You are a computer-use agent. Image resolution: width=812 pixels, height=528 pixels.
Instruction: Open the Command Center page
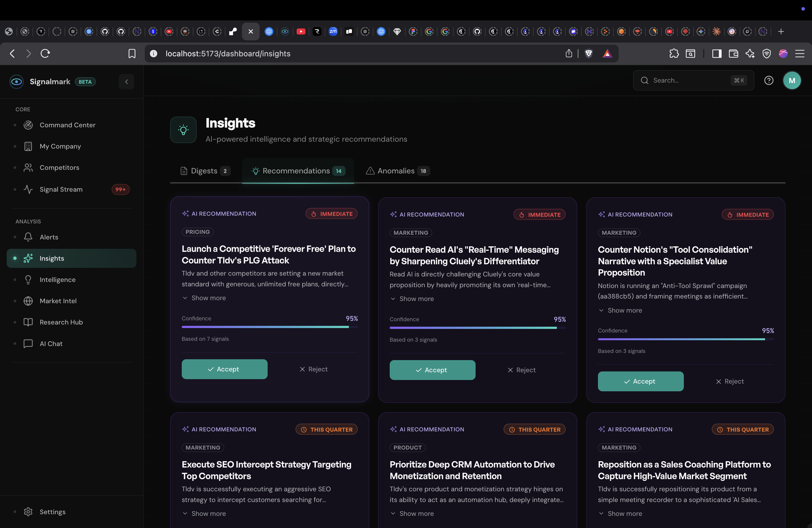click(x=67, y=125)
